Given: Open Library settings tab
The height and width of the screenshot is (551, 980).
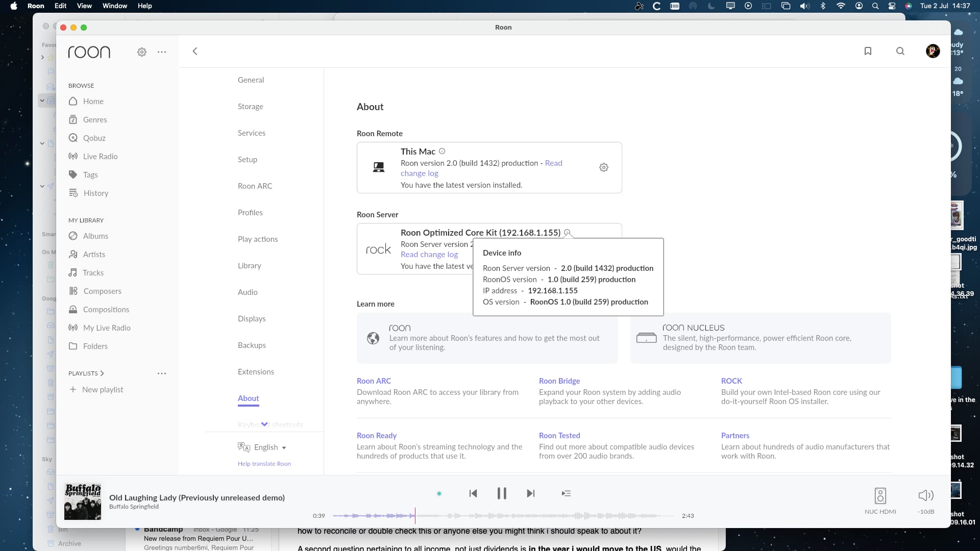Looking at the screenshot, I should (x=249, y=265).
